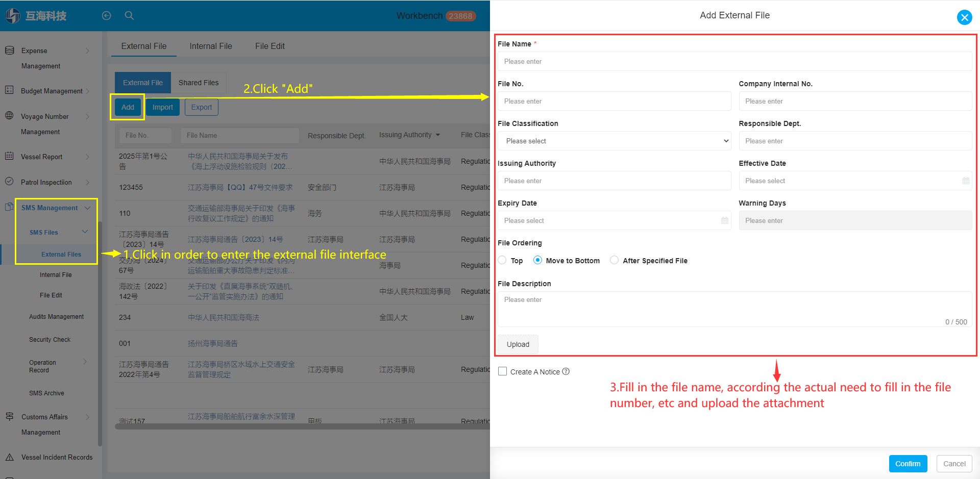Open File Edit in the sidebar

coord(51,295)
